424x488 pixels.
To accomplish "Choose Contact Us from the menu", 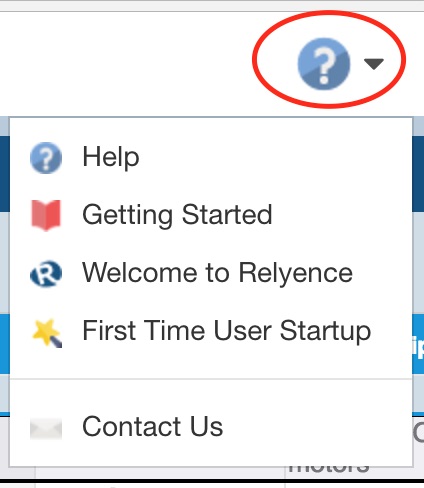I will coord(153,426).
